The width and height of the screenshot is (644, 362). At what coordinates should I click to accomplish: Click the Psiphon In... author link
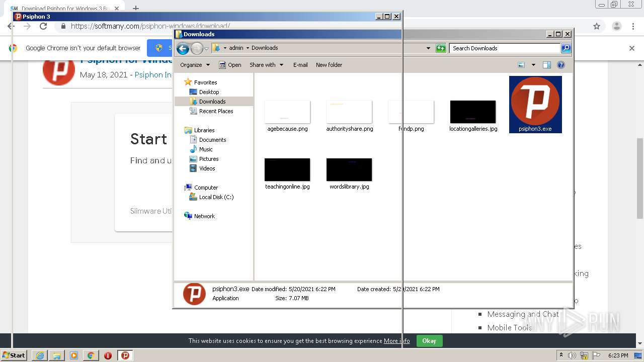153,75
